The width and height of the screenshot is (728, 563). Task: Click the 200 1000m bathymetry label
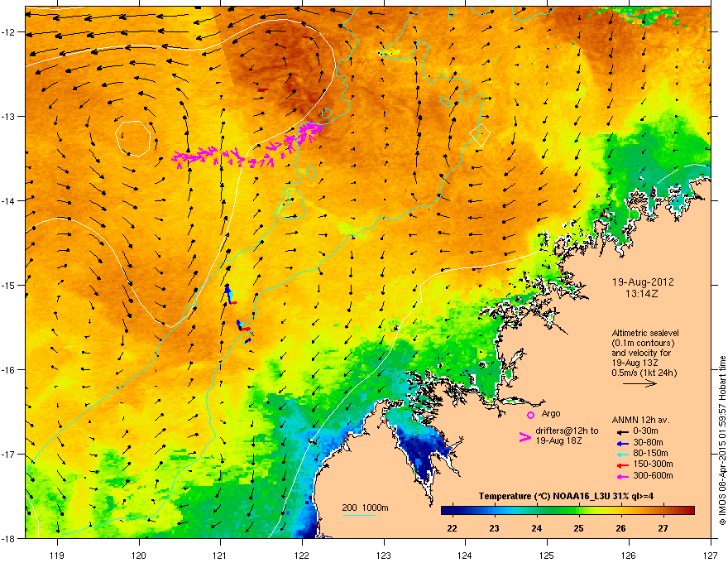coord(365,508)
